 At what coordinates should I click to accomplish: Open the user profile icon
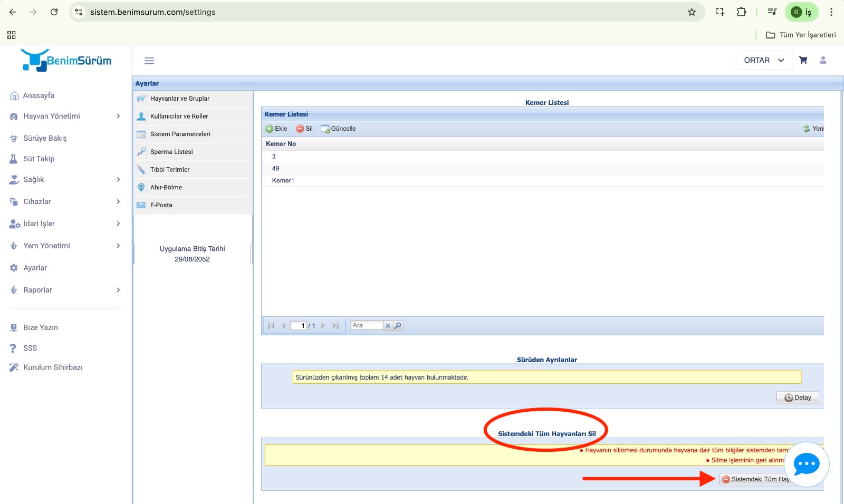tap(822, 60)
